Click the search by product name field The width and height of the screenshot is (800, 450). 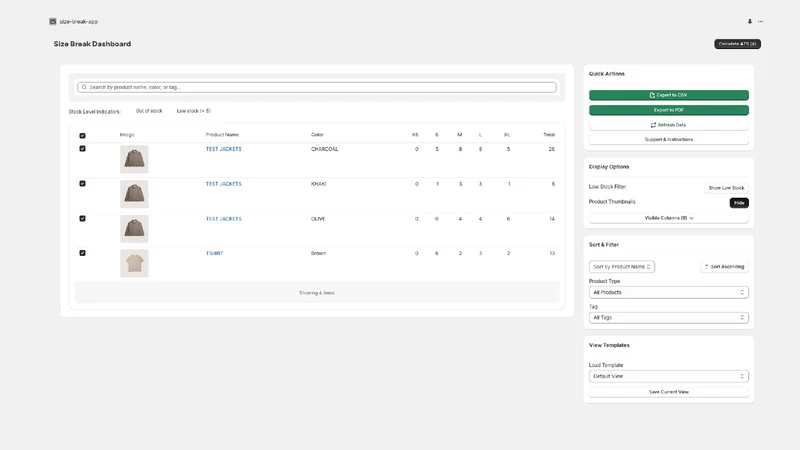(316, 87)
